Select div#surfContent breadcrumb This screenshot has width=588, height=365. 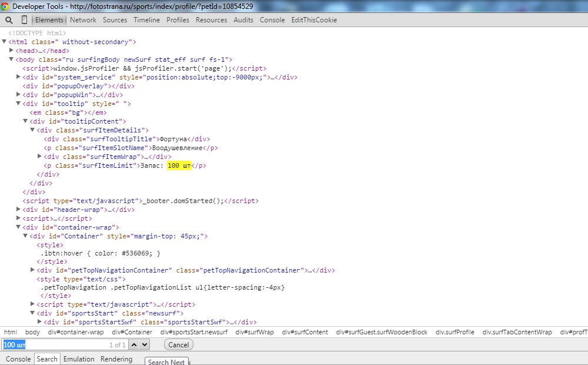click(305, 332)
